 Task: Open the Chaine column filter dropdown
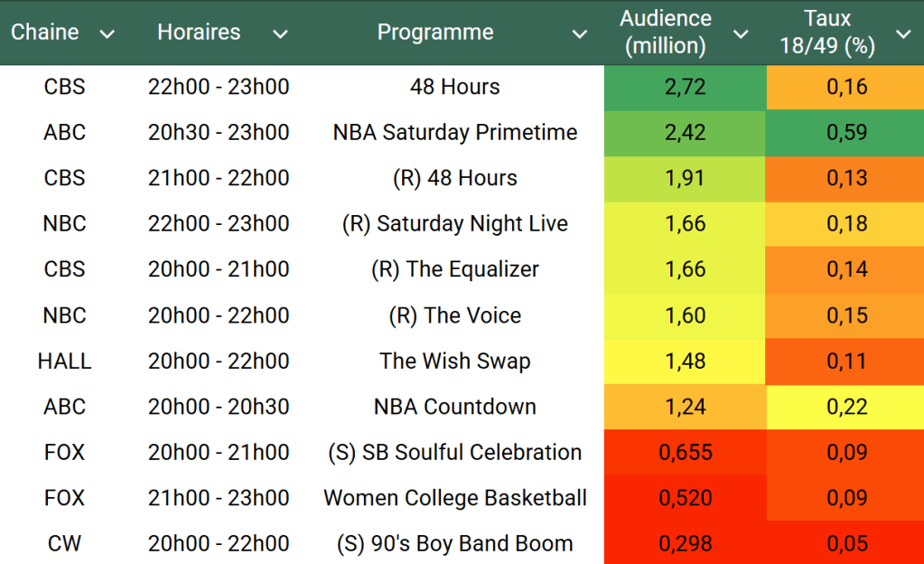(107, 34)
